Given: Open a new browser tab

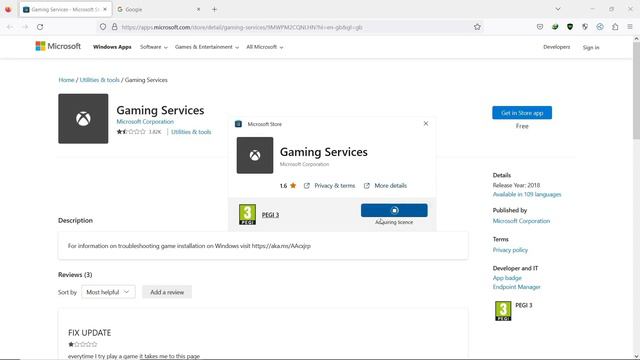Looking at the screenshot, I should [x=214, y=9].
